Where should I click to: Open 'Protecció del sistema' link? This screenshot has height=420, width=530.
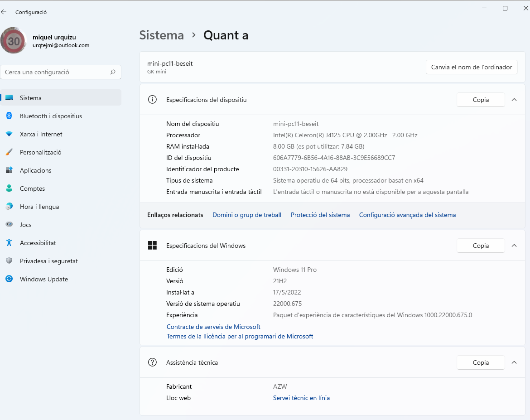[x=320, y=215]
